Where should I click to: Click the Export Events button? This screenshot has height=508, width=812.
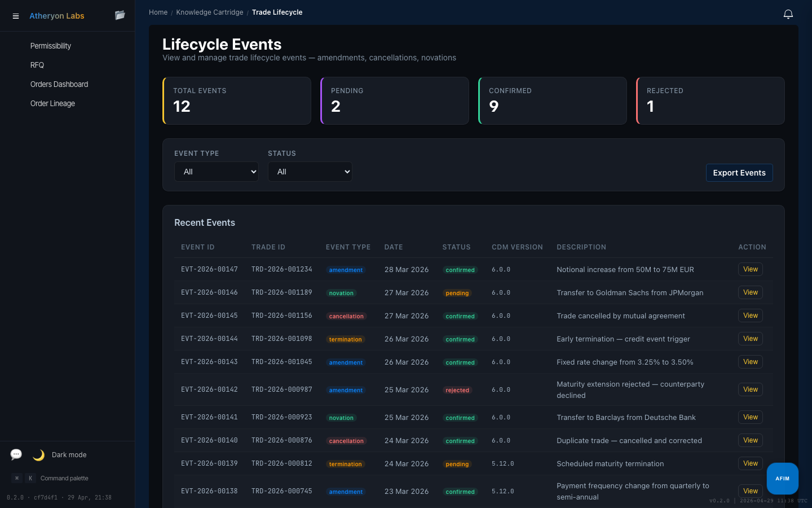pyautogui.click(x=739, y=173)
